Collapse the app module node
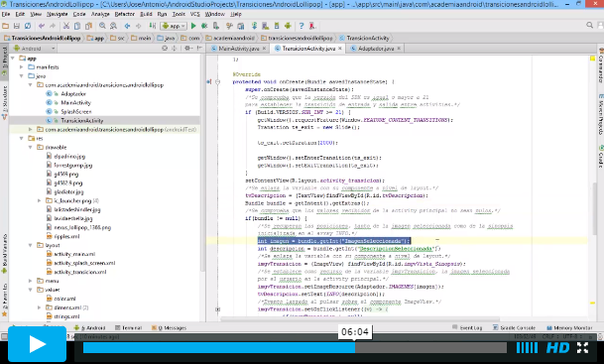 coord(13,59)
